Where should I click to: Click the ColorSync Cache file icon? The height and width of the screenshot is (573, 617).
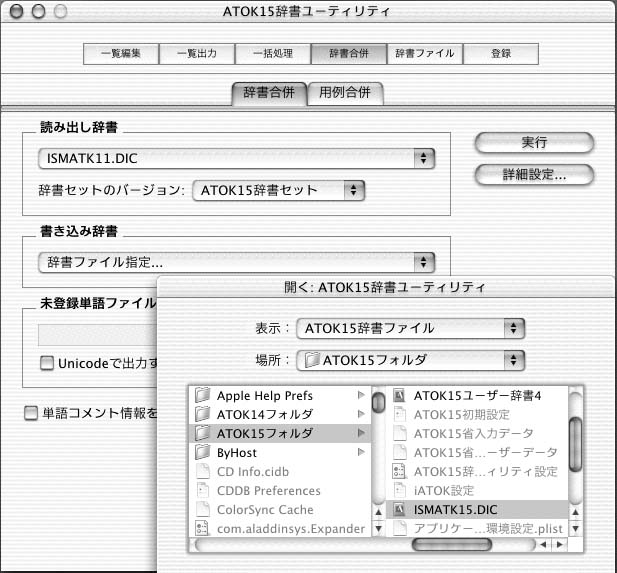point(203,509)
